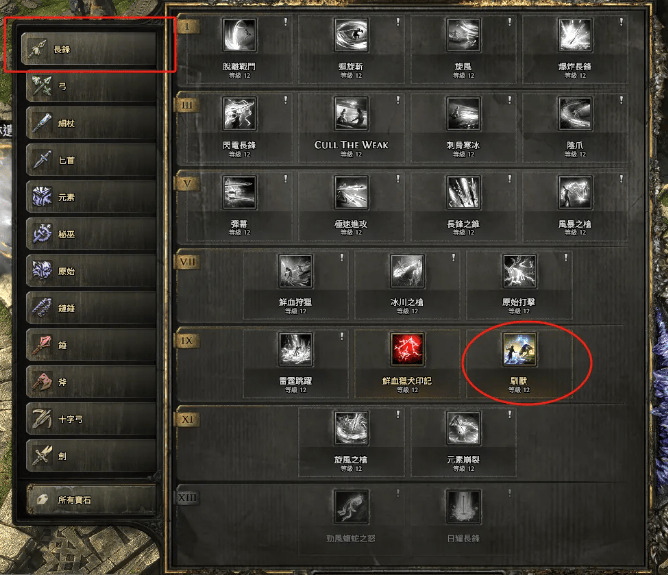Click the 爆炸長鋒 skill gem icon
This screenshot has width=668, height=575.
[x=575, y=35]
